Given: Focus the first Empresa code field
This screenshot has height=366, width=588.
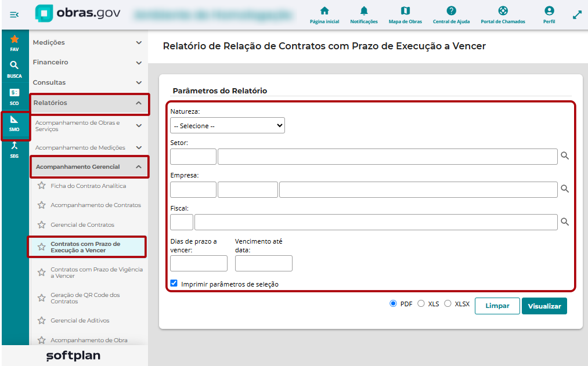Looking at the screenshot, I should pos(193,190).
